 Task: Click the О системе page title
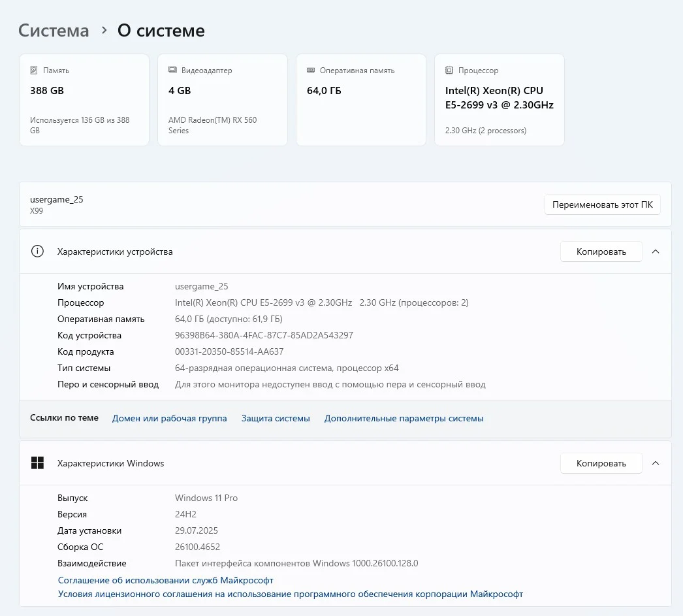[x=161, y=31]
